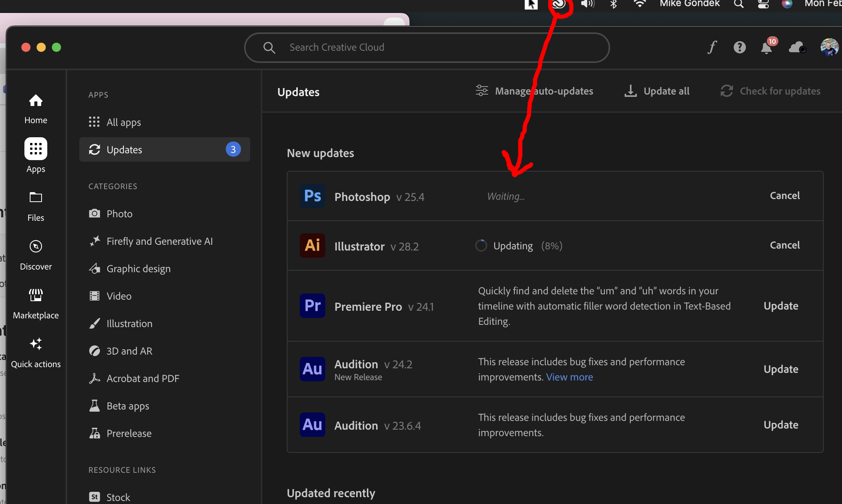Select the All apps tab
This screenshot has width=842, height=504.
pos(123,122)
